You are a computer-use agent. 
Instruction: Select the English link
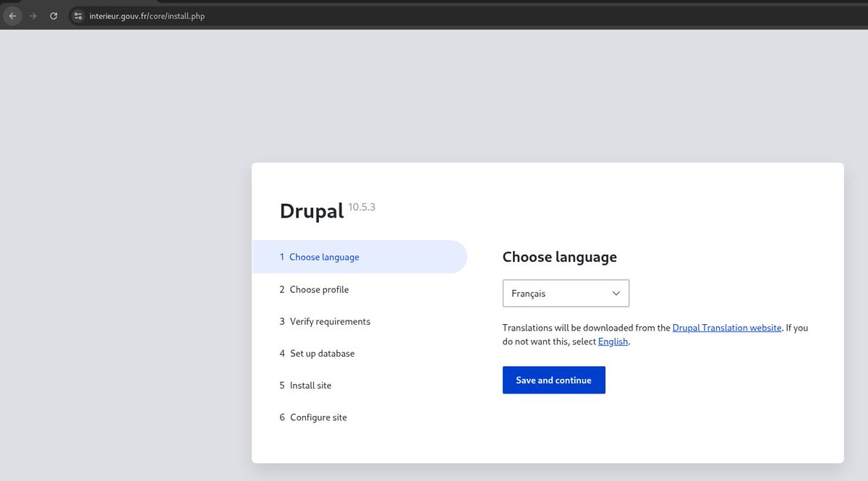pos(613,341)
